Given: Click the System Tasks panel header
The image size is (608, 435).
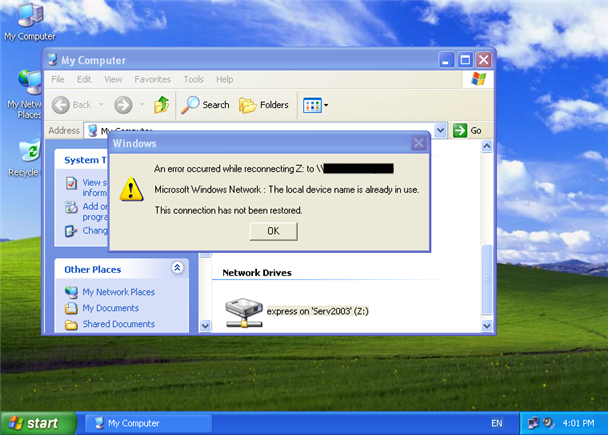Looking at the screenshot, I should point(82,160).
